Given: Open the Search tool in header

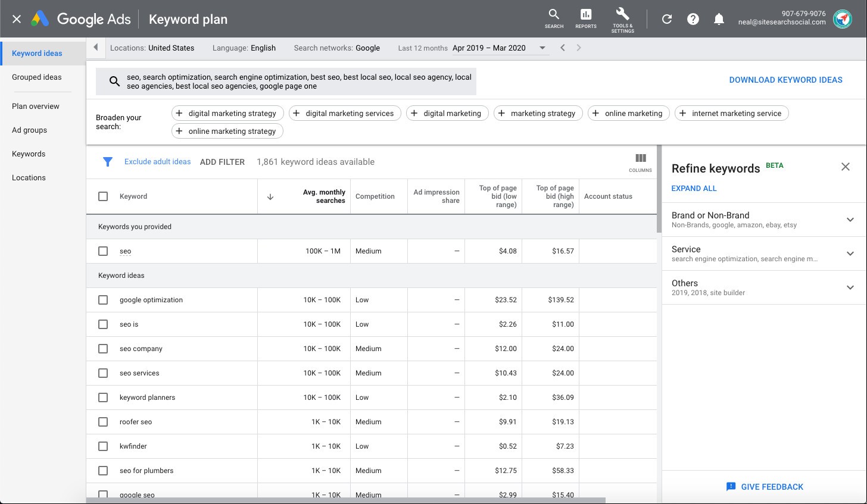Looking at the screenshot, I should (x=554, y=18).
